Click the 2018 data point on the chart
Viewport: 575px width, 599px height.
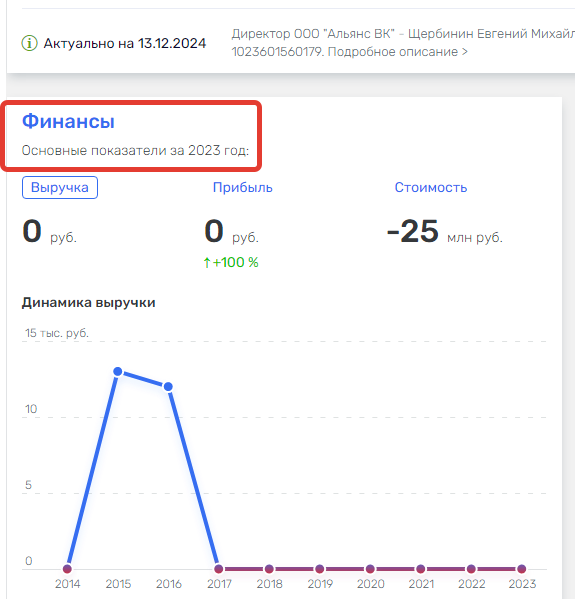point(269,569)
